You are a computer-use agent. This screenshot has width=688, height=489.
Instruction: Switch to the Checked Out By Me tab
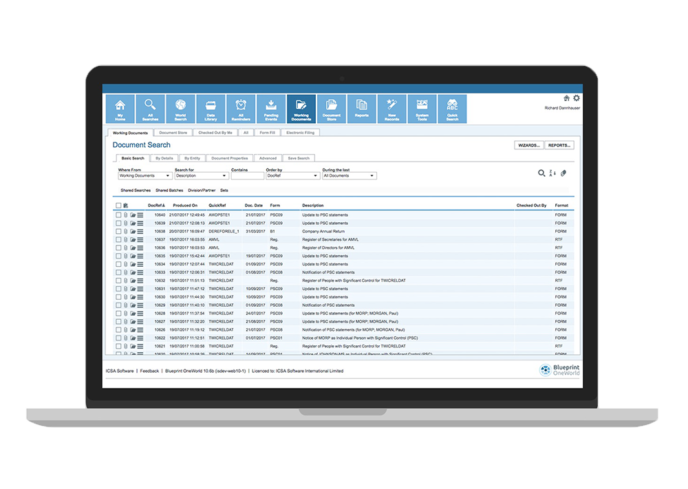coord(214,131)
